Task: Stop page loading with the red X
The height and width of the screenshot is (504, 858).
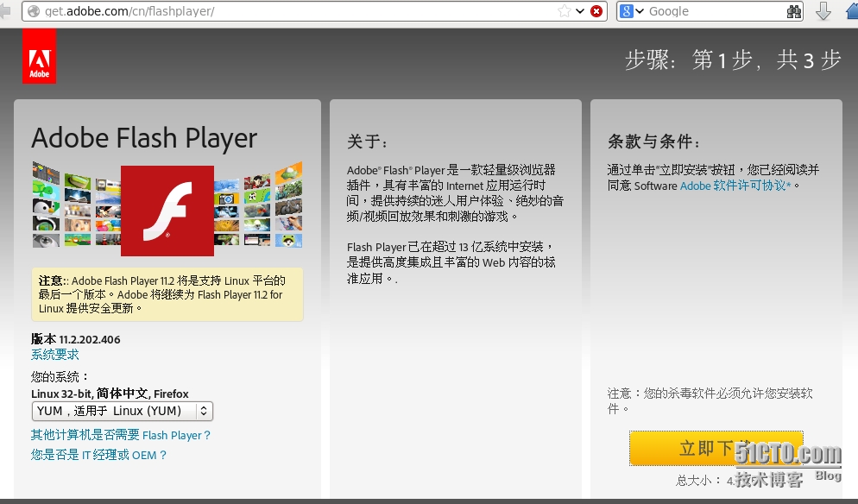Action: [596, 11]
